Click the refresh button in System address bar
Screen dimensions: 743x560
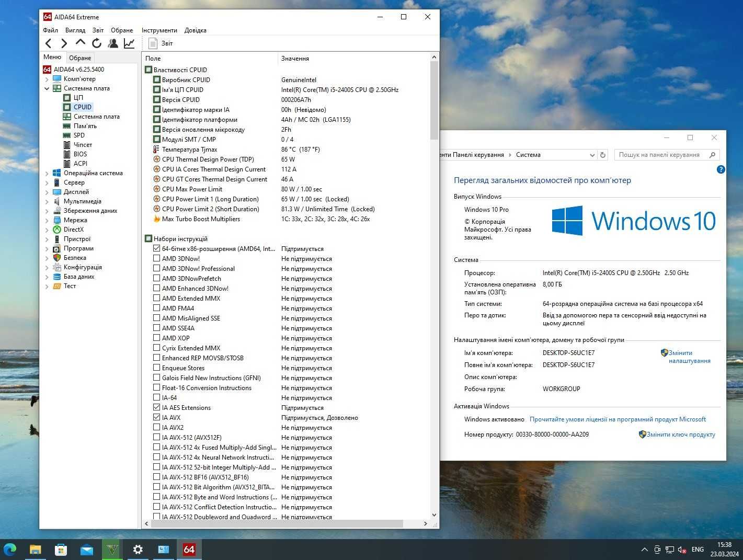coord(603,155)
